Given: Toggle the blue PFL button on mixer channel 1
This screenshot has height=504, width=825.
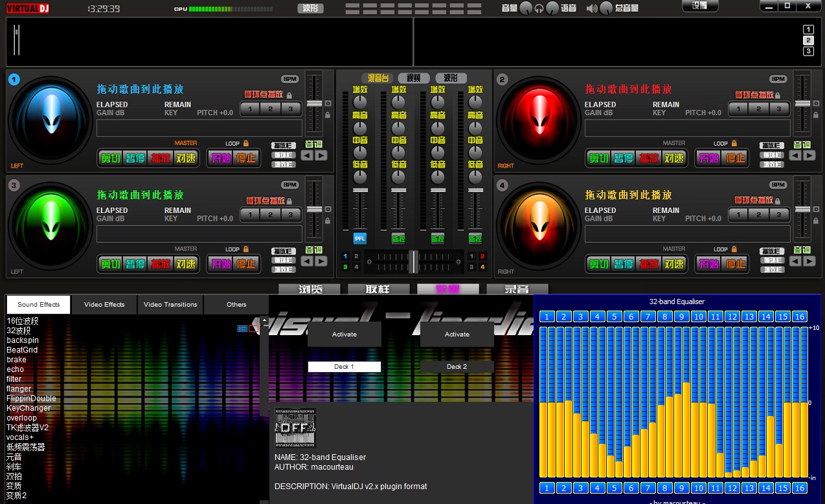Looking at the screenshot, I should [x=360, y=238].
